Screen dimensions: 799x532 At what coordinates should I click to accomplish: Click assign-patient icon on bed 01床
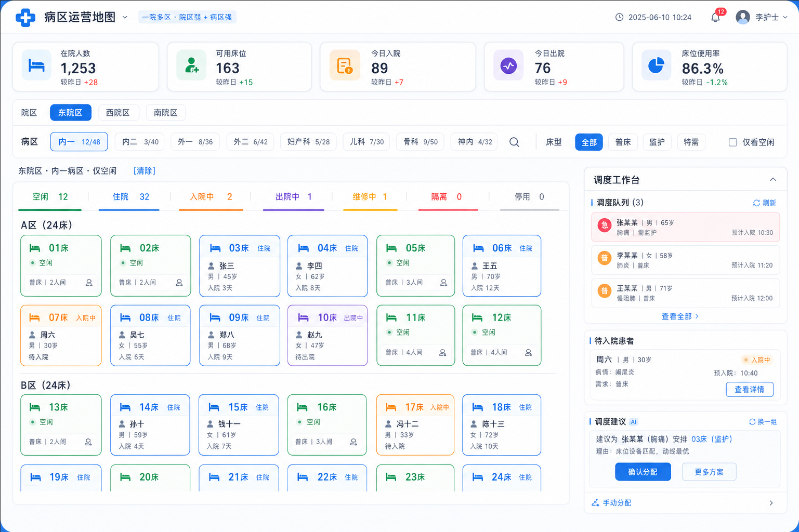coord(89,283)
